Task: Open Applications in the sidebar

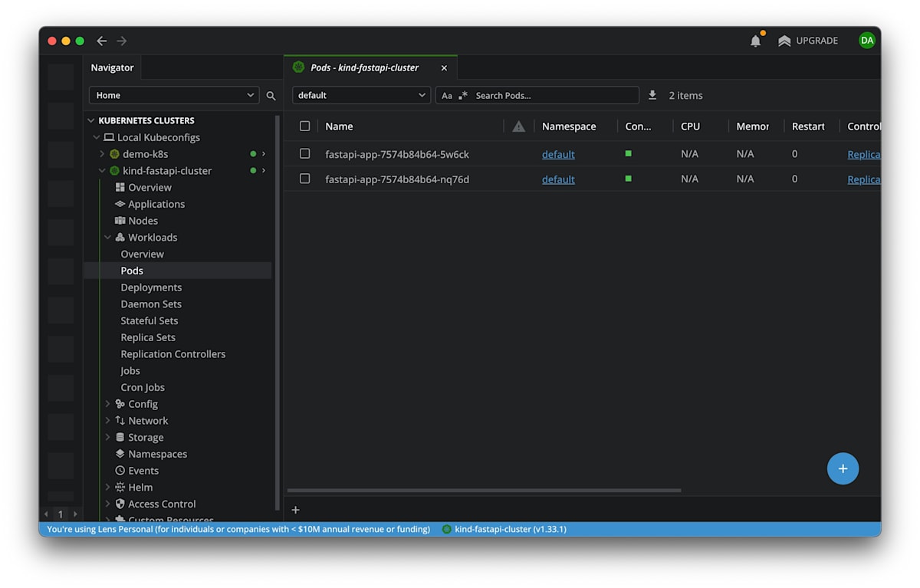Action: [x=156, y=204]
